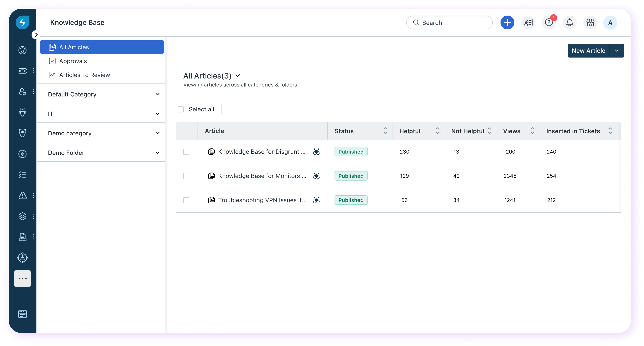Image resolution: width=644 pixels, height=346 pixels.
Task: Open the marketplace store icon
Action: (590, 23)
